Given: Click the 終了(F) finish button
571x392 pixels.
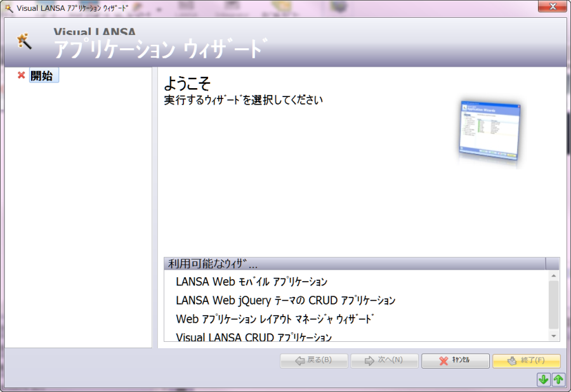Looking at the screenshot, I should [x=526, y=360].
